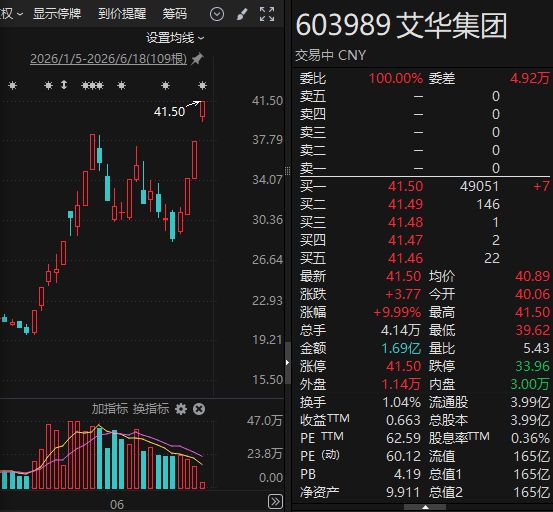Screen dimensions: 553x512
Task: Close the volume indicator with X icon
Action: (199, 409)
